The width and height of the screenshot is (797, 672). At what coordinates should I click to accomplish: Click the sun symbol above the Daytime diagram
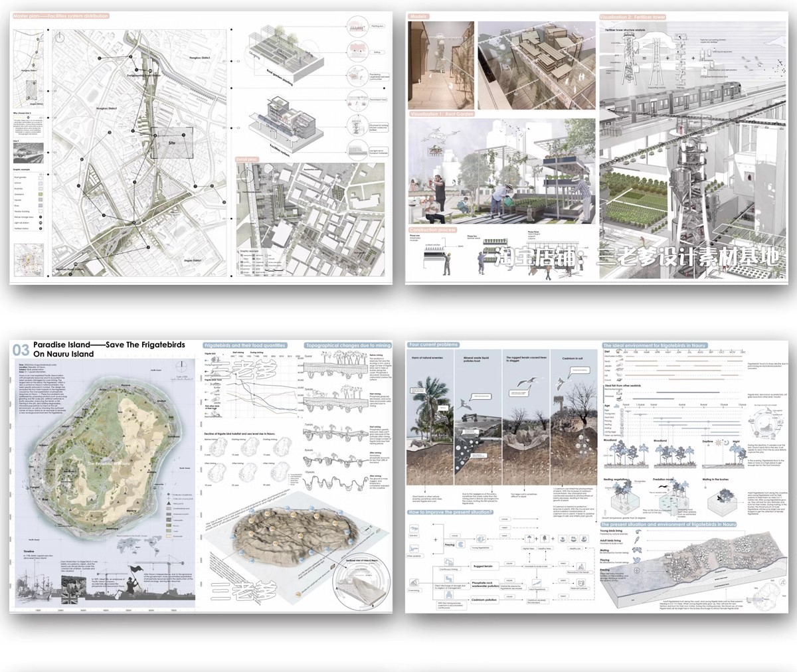click(x=718, y=442)
